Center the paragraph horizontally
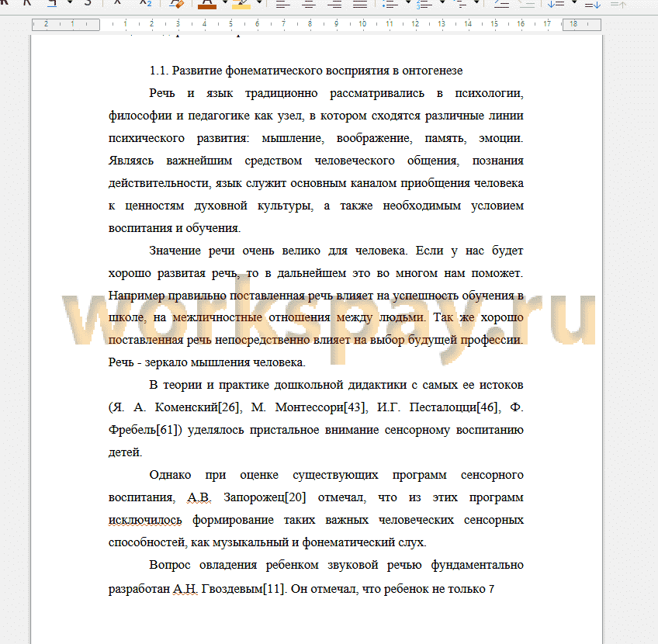This screenshot has width=658, height=644. 310,4
